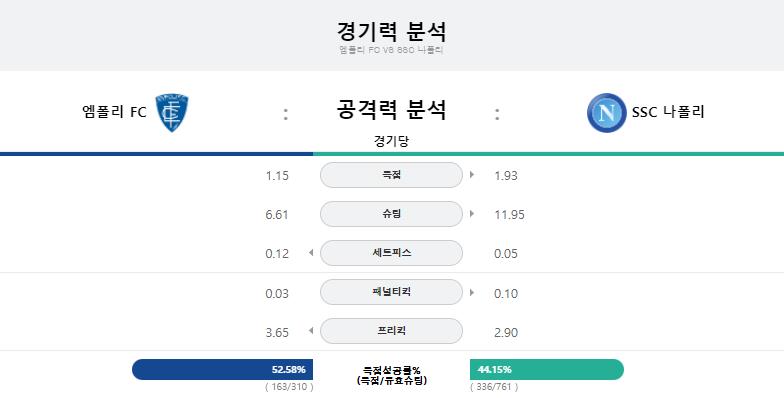
Task: Select the 득점 stat pill button
Action: (x=391, y=175)
